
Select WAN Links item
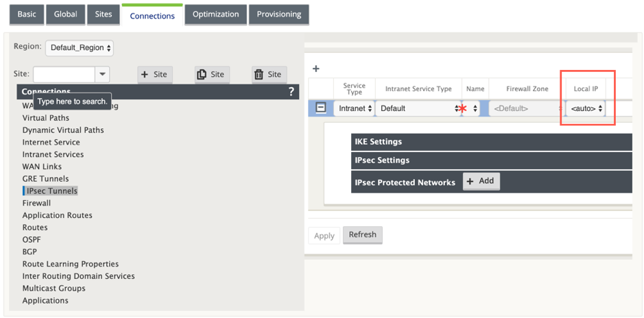[42, 167]
